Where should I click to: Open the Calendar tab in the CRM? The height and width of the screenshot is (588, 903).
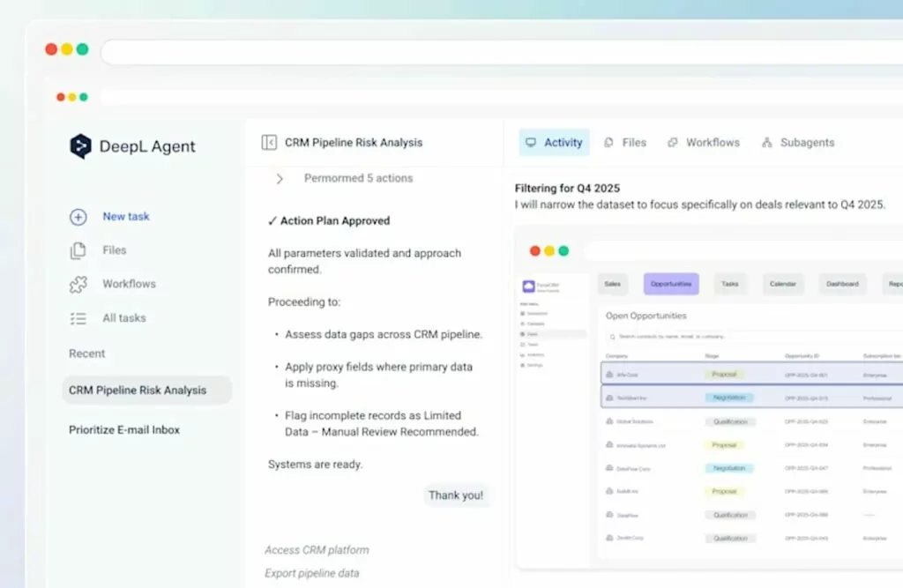click(x=783, y=284)
